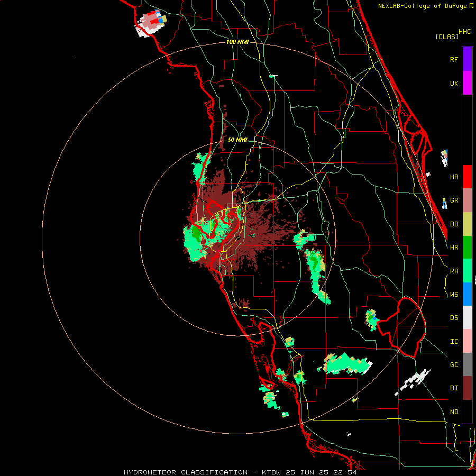Viewport: 476px width, 476px height.
Task: Click the RA bright green legend swatch
Action: pyautogui.click(x=467, y=271)
